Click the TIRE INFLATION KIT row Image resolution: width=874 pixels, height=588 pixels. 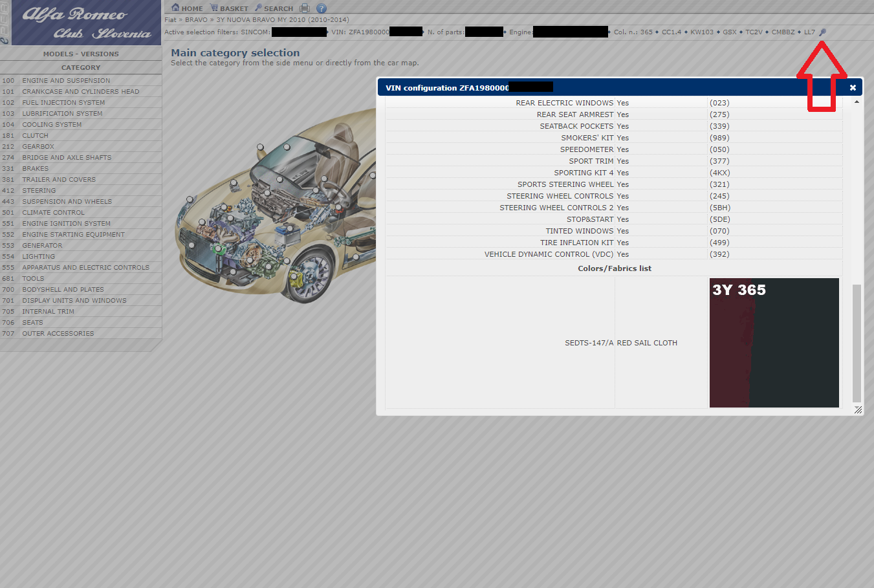(615, 243)
